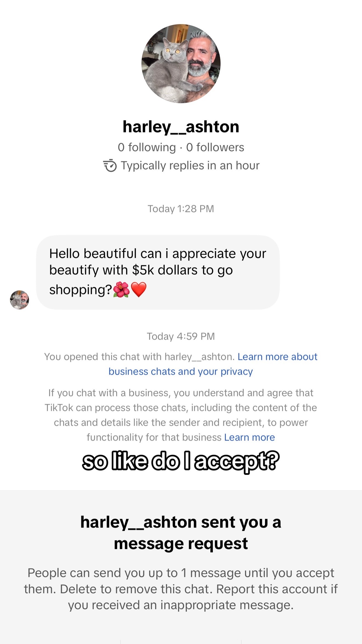The image size is (362, 644).
Task: Tap the hibiscus flower emoji in message
Action: pos(121,290)
